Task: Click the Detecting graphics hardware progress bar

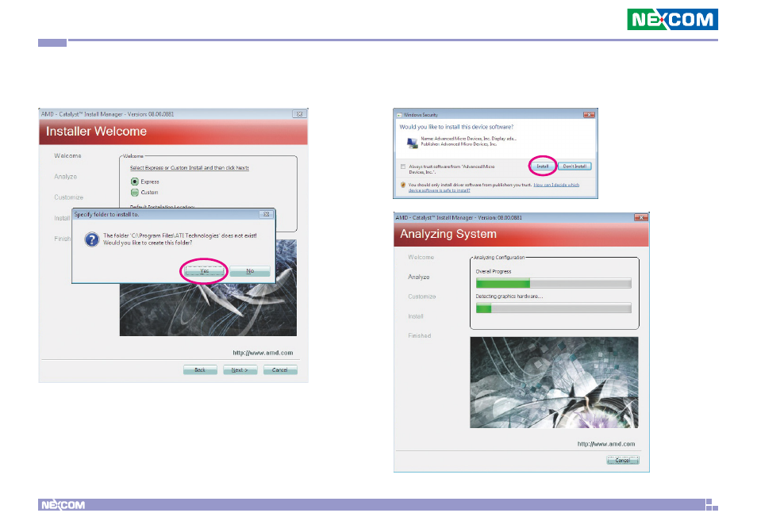Action: [x=553, y=308]
